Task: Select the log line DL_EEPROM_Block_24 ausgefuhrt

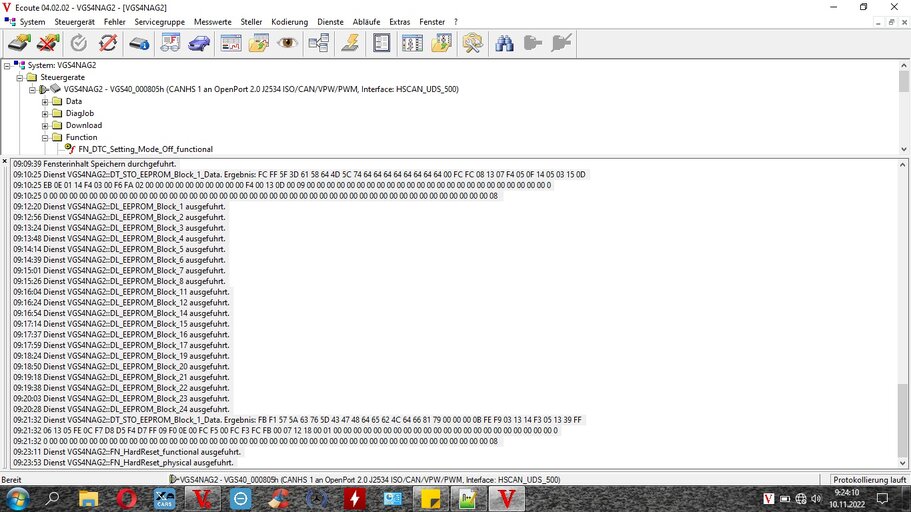Action: [121, 409]
